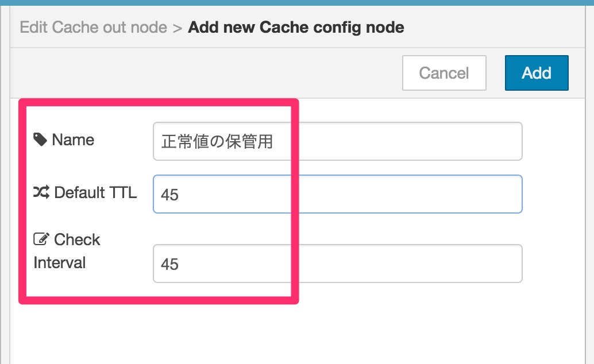Viewport: 594px width, 364px height.
Task: Focus the Default TTL input field
Action: pyautogui.click(x=338, y=194)
